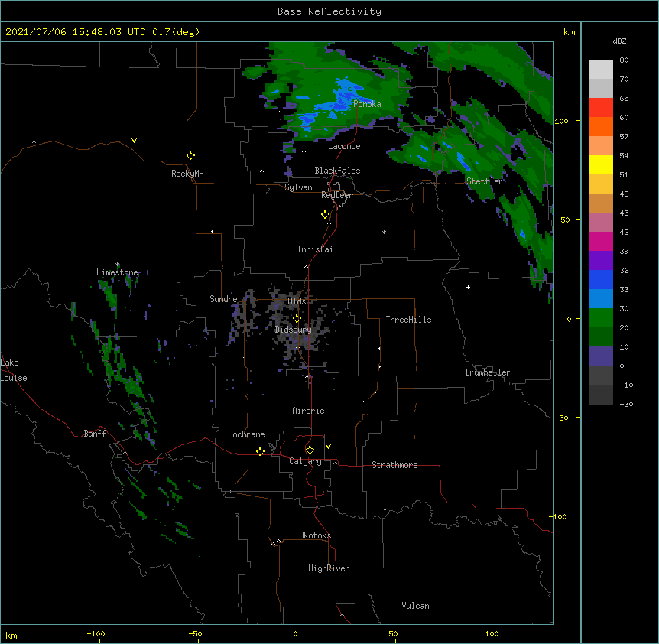This screenshot has width=659, height=644.
Task: Click the Sundre label
Action: pos(223,299)
